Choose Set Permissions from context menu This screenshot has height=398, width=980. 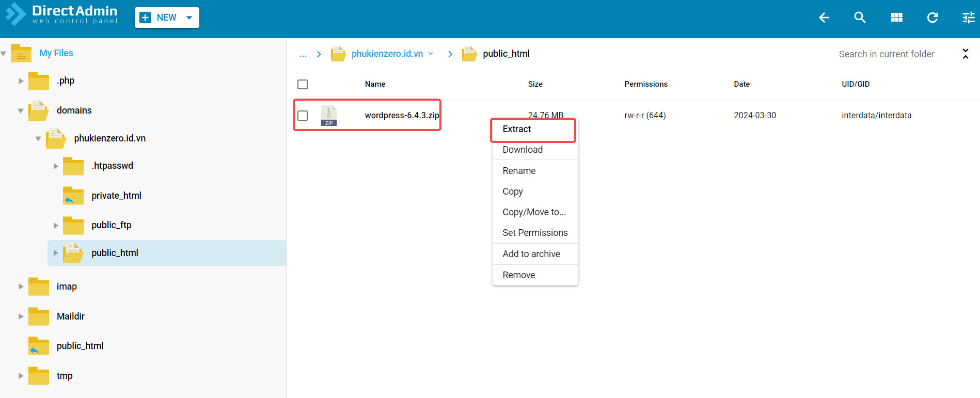coord(535,233)
